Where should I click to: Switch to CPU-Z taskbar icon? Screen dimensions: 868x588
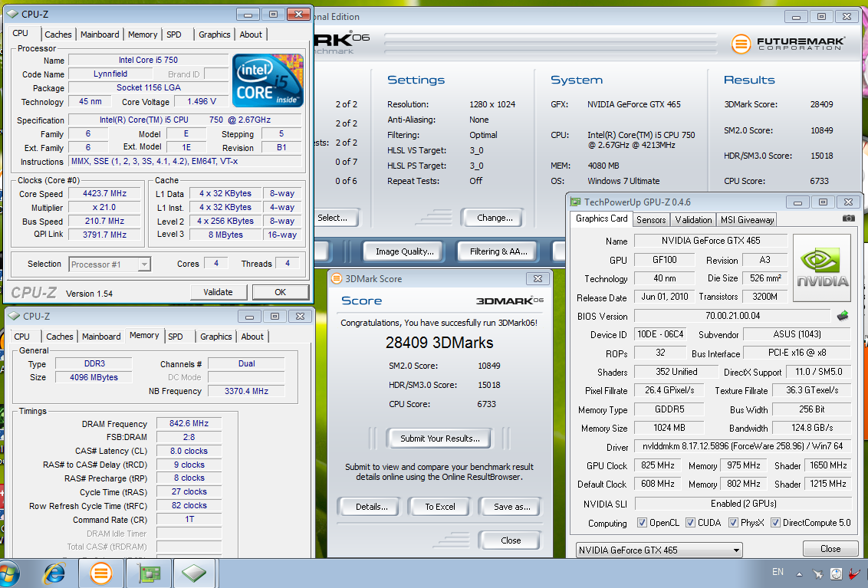194,573
